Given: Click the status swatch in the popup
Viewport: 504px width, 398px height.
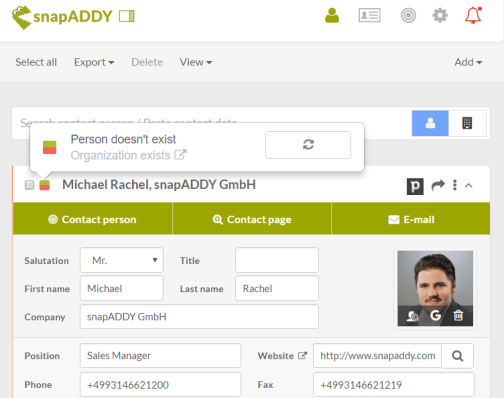Looking at the screenshot, I should click(x=50, y=147).
